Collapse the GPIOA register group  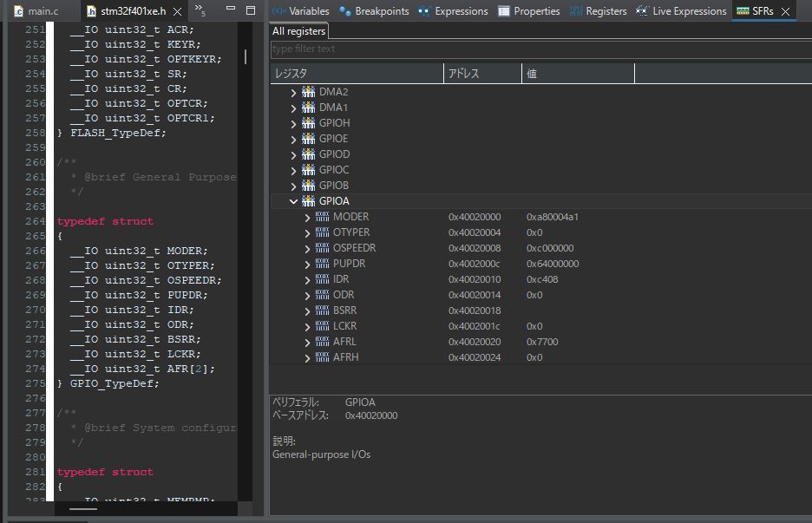point(294,200)
